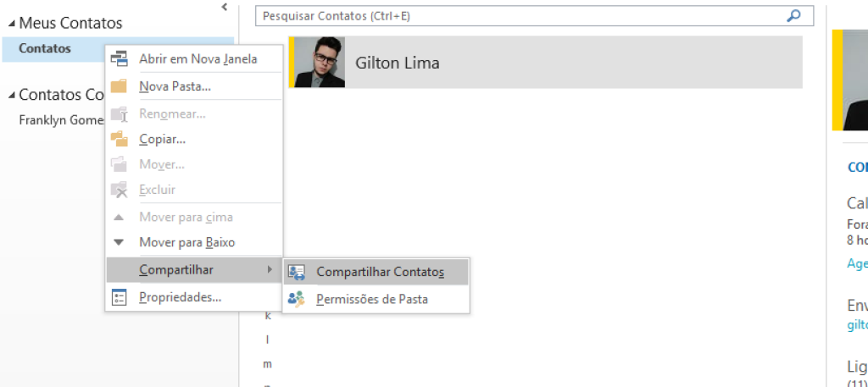Screen dimensions: 868x387
Task: Click the Pesquisar Contatos search field
Action: pyautogui.click(x=520, y=16)
